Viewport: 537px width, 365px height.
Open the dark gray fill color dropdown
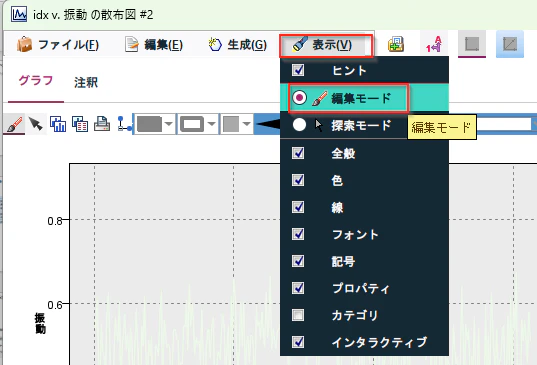168,124
